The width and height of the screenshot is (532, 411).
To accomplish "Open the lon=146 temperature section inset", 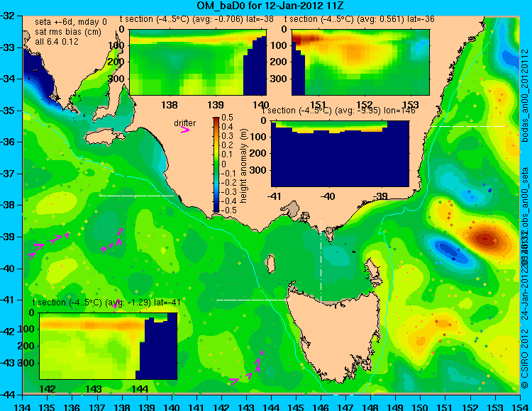I will point(340,154).
